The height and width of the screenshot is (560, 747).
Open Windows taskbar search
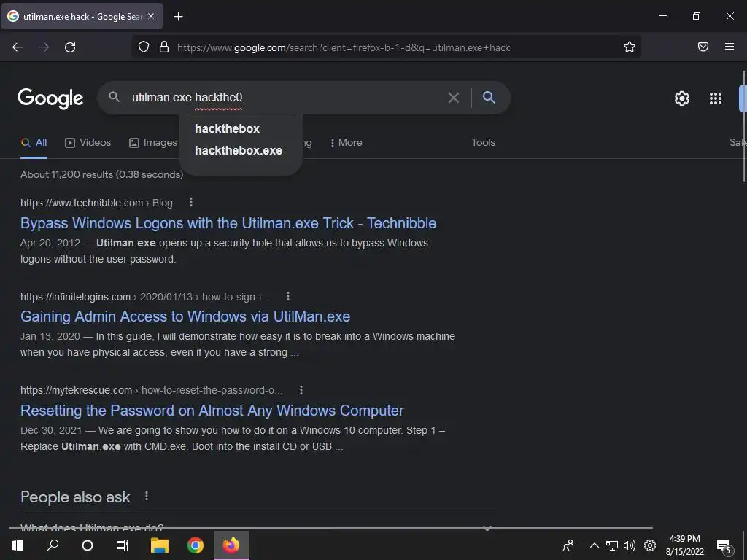point(53,545)
